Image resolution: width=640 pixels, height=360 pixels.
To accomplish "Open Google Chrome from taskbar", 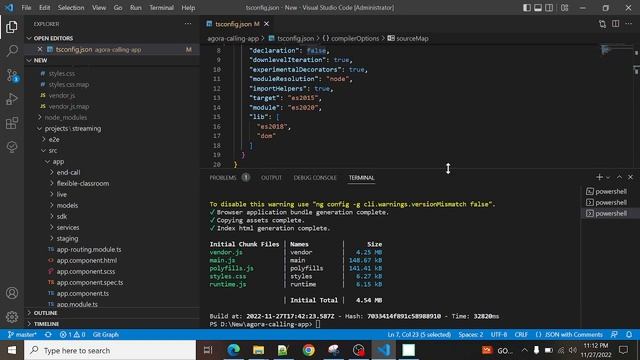I will pos(309,350).
